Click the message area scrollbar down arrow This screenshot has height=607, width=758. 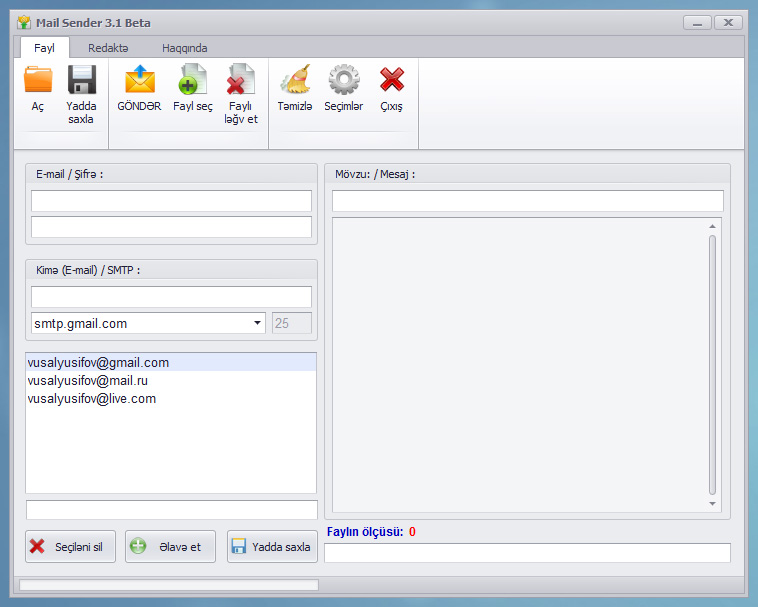pos(713,504)
